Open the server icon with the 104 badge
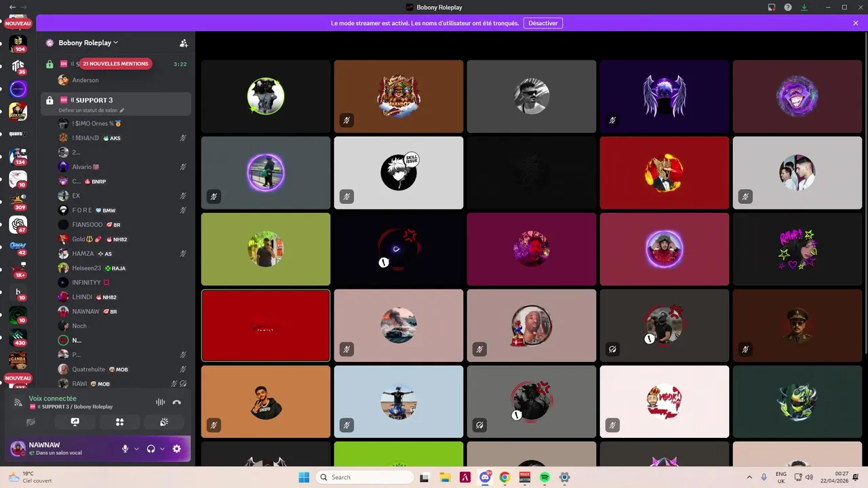This screenshot has height=488, width=868. pyautogui.click(x=18, y=43)
